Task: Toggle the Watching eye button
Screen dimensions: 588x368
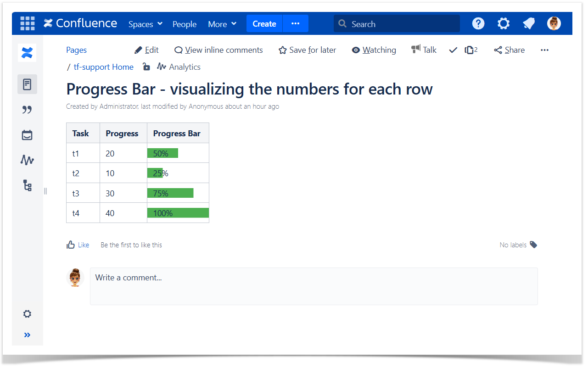Action: point(374,50)
